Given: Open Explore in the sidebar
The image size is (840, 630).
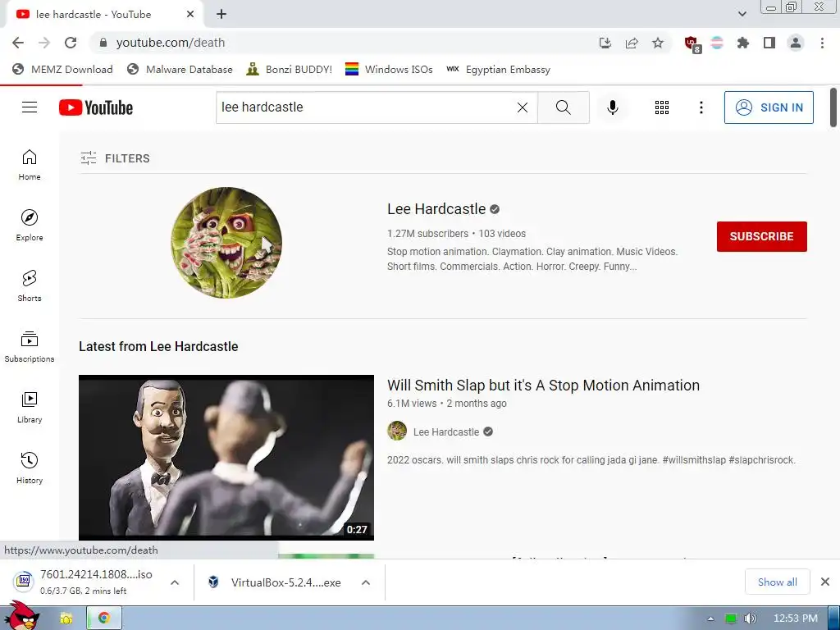Looking at the screenshot, I should [30, 226].
